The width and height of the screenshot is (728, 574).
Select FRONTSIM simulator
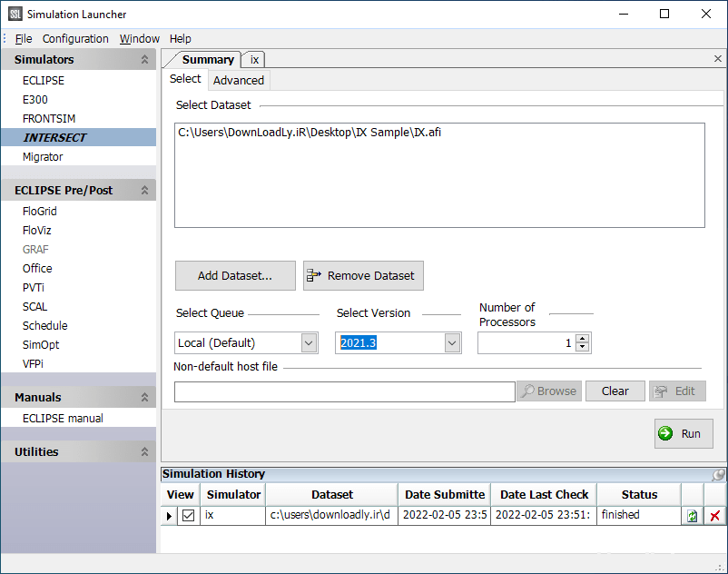(x=49, y=118)
